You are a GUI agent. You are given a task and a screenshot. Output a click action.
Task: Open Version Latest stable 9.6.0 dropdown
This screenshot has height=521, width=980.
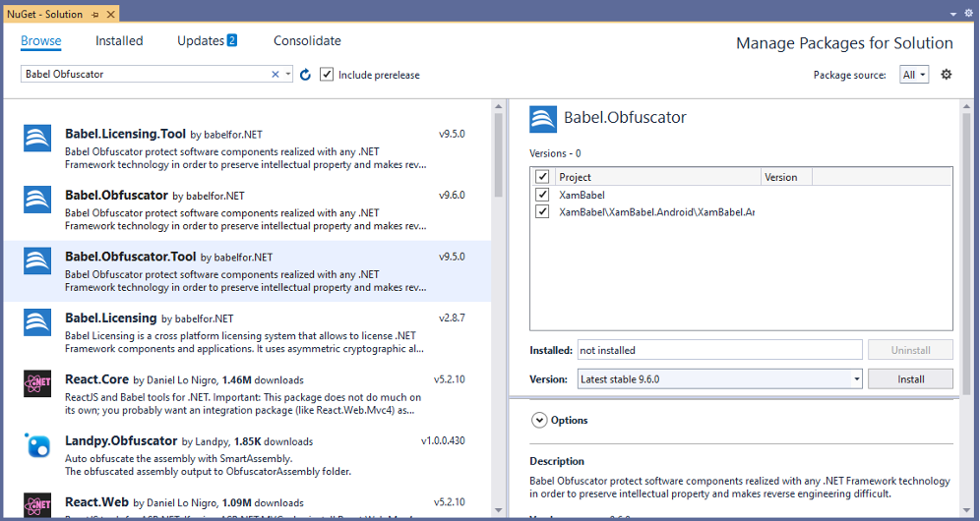click(x=720, y=379)
